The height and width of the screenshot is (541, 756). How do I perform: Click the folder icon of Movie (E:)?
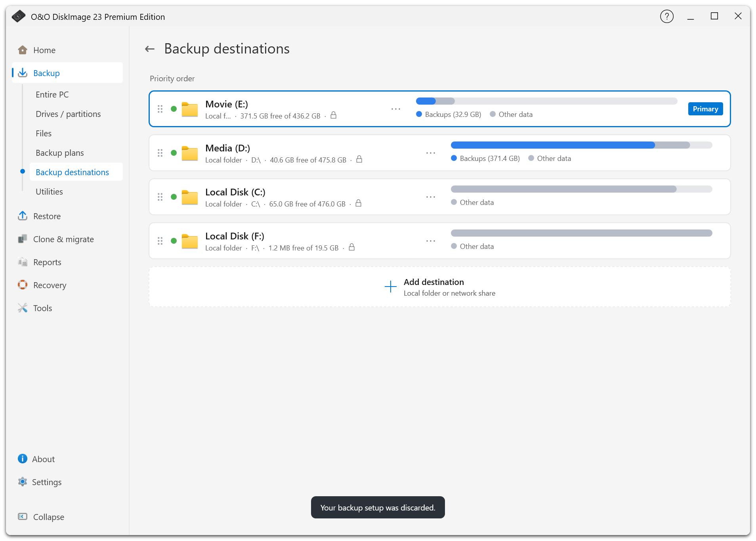tap(190, 109)
